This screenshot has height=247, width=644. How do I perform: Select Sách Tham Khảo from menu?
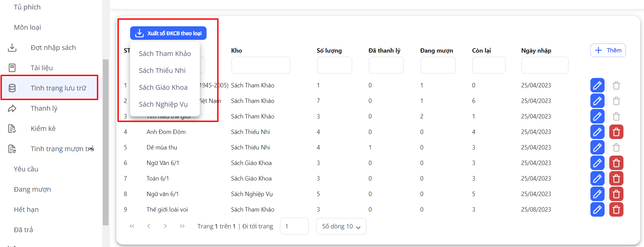pos(165,54)
